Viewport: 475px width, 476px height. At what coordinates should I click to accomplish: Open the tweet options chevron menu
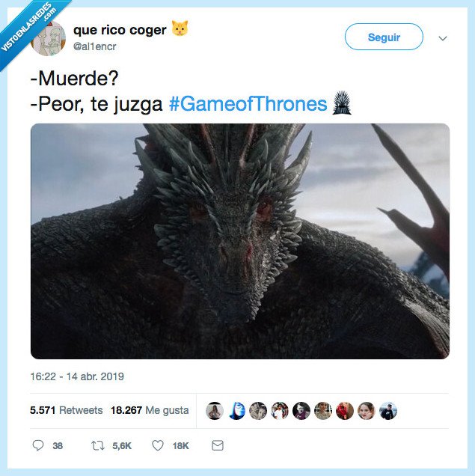pyautogui.click(x=443, y=38)
